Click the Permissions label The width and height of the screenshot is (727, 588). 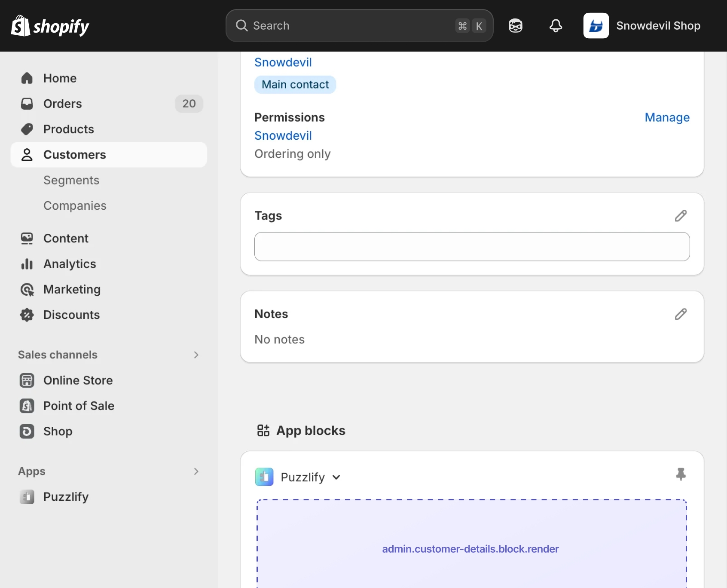click(x=290, y=117)
